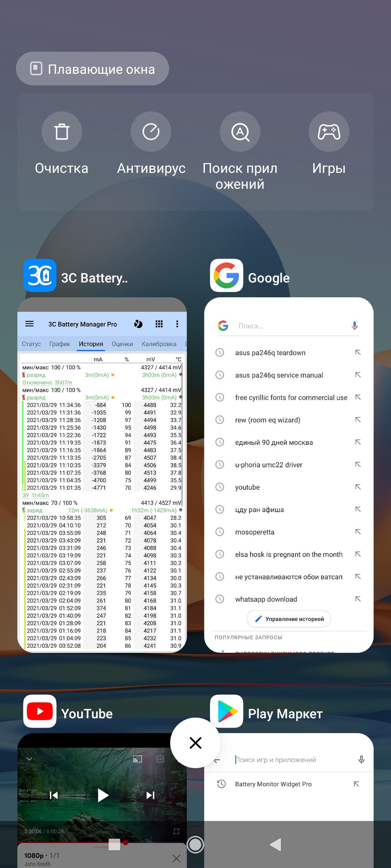
Task: Select suggestion единый 90 дней москва
Action: click(x=274, y=442)
